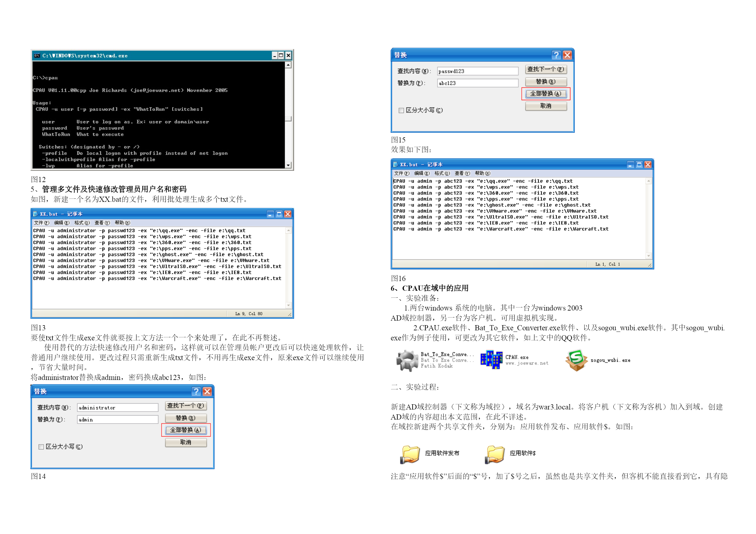Click the Bat_To_Exe_Converter gear icon
This screenshot has width=756, height=534.
tap(407, 360)
